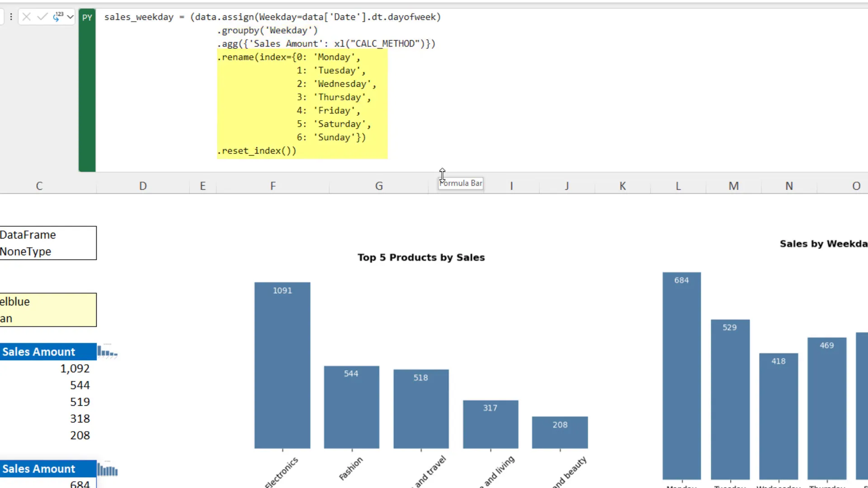Select column header F
This screenshot has height=488, width=868.
pos(273,186)
